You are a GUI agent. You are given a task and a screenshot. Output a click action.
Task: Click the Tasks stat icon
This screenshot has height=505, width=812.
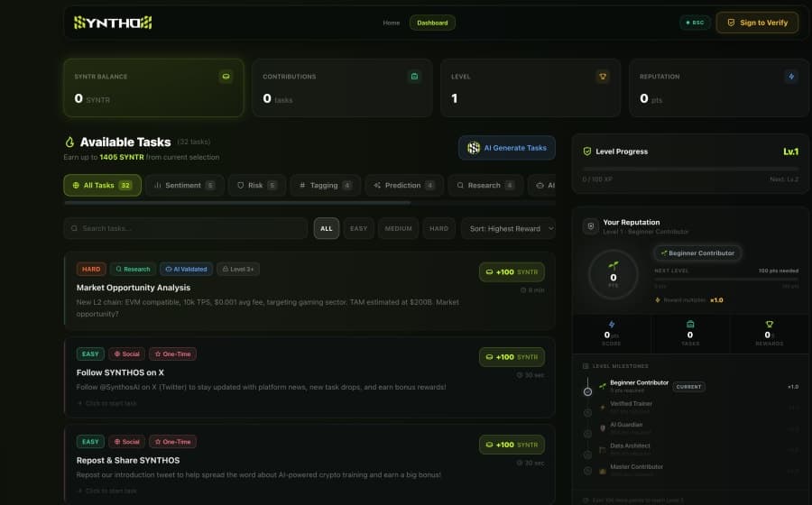click(x=690, y=325)
